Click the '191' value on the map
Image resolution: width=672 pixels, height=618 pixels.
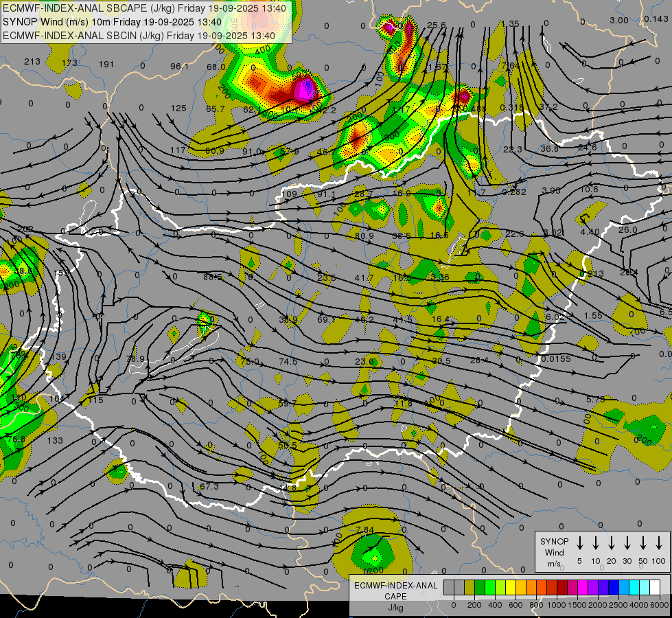click(106, 65)
